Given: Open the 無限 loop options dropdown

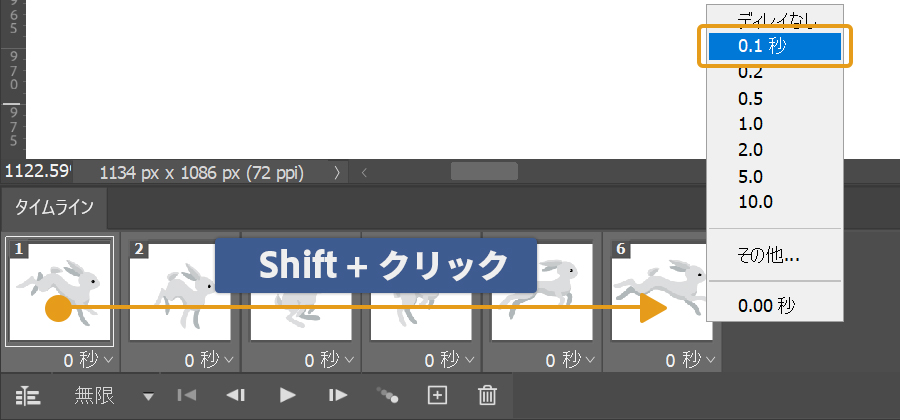Looking at the screenshot, I should [148, 396].
